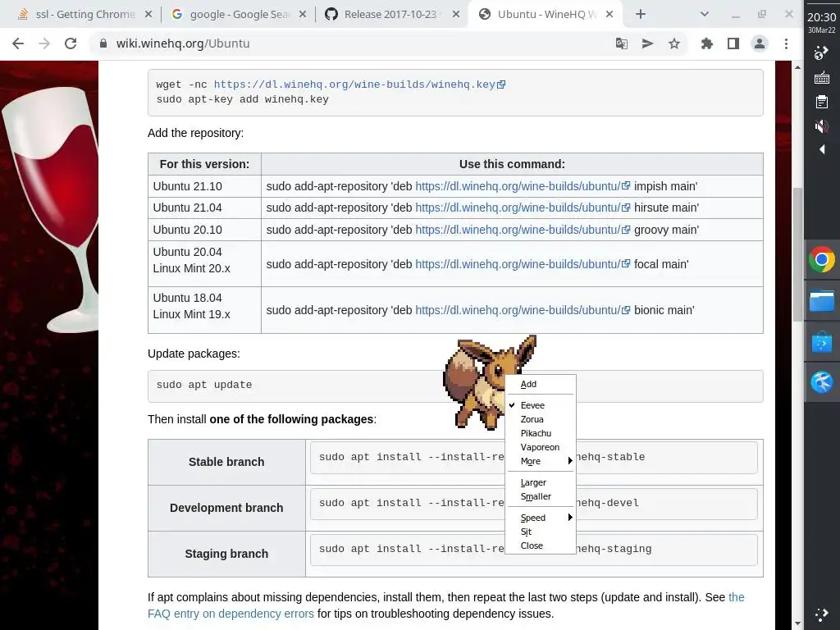Viewport: 840px width, 630px height.
Task: Choose Smaller to shrink the pet
Action: 540,496
